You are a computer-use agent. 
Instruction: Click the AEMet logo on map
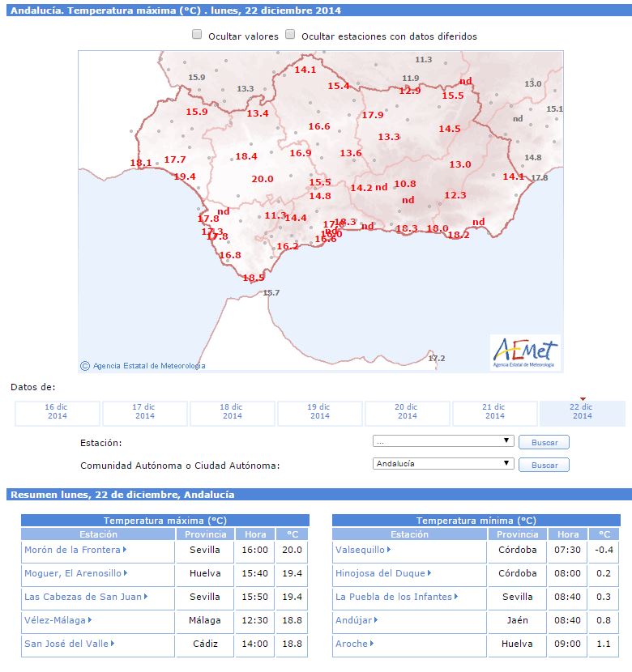pyautogui.click(x=525, y=352)
